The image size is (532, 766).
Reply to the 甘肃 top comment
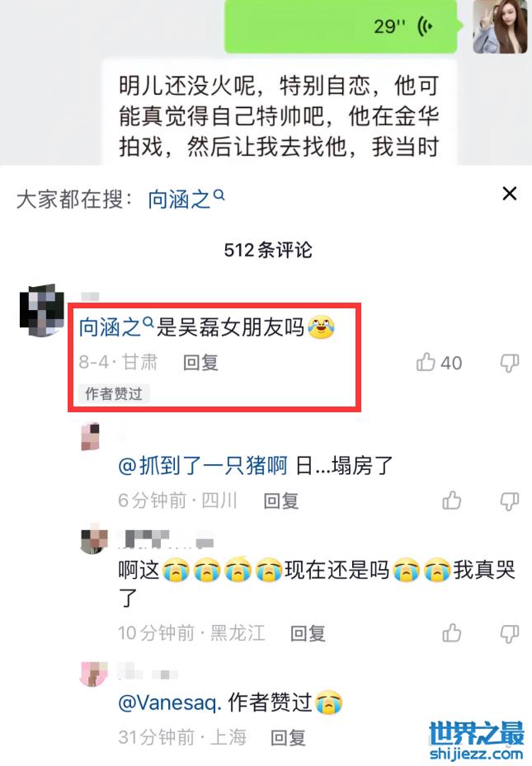[200, 363]
